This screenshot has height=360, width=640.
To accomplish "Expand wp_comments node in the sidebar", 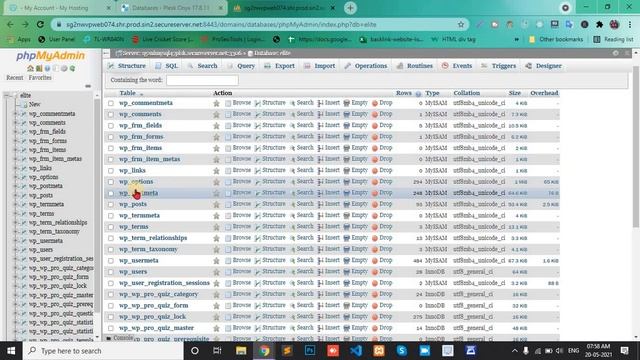I will click(16, 123).
